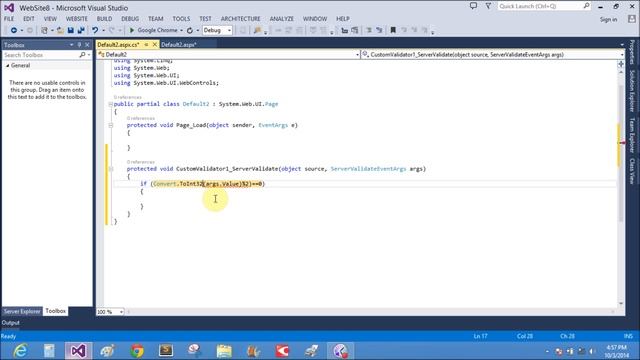640x360 pixels.
Task: Click the editor horizontal scrollbar
Action: [371, 312]
